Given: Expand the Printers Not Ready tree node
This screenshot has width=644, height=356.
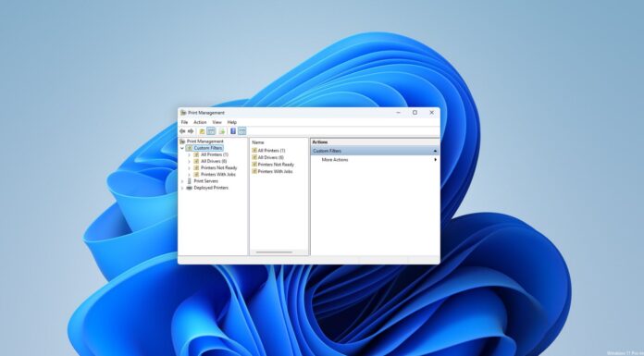Looking at the screenshot, I should pyautogui.click(x=189, y=168).
